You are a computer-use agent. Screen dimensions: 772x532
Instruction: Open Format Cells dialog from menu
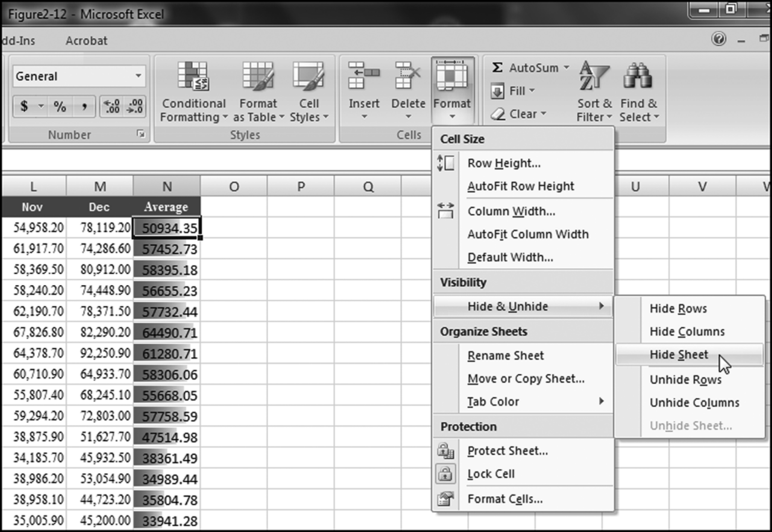pos(523,499)
